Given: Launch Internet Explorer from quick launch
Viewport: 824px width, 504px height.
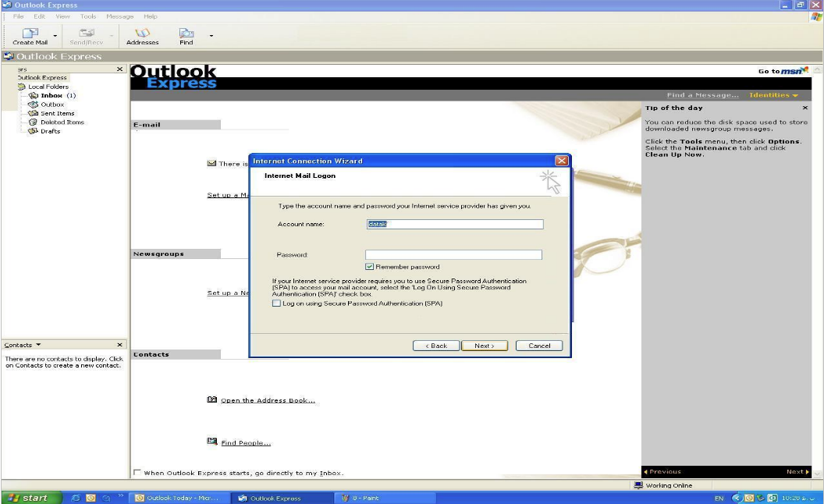Looking at the screenshot, I should 76,498.
